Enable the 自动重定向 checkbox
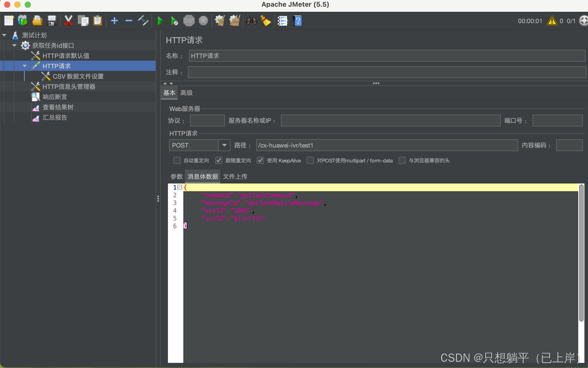The width and height of the screenshot is (588, 368). [x=177, y=161]
